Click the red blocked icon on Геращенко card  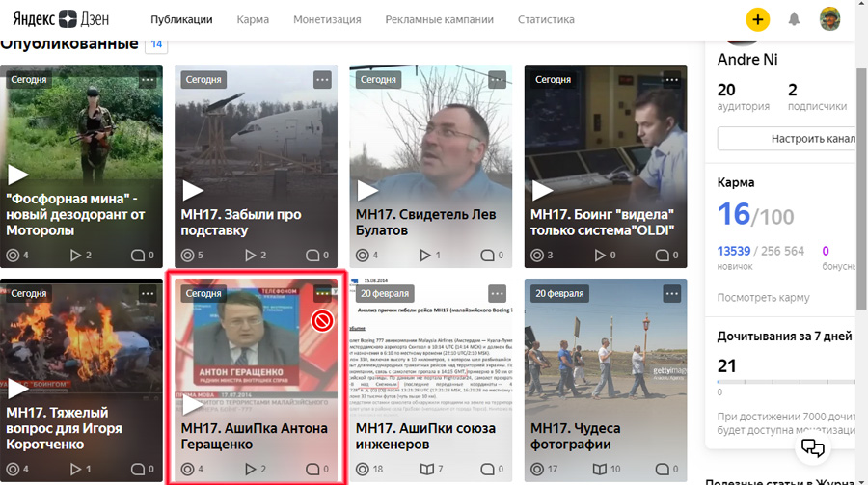(x=321, y=320)
